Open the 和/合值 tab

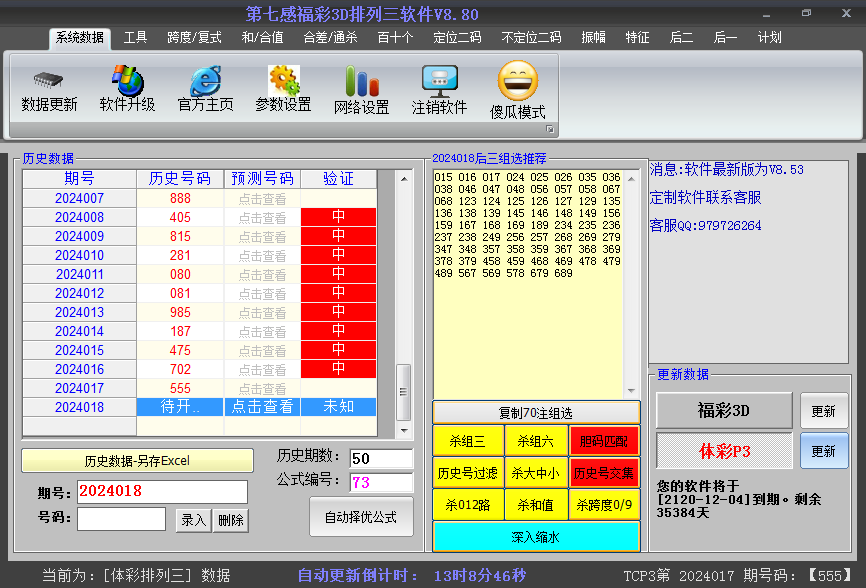point(262,38)
